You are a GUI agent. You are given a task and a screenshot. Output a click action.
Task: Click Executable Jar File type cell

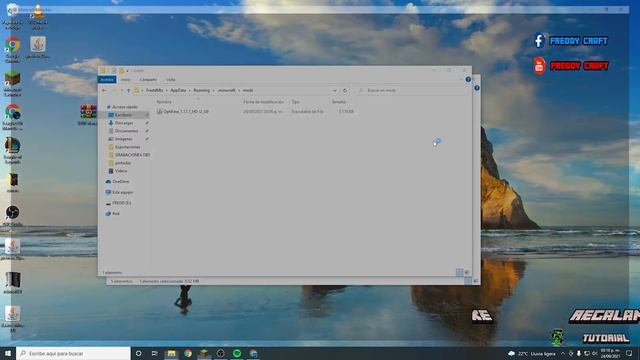(307, 111)
